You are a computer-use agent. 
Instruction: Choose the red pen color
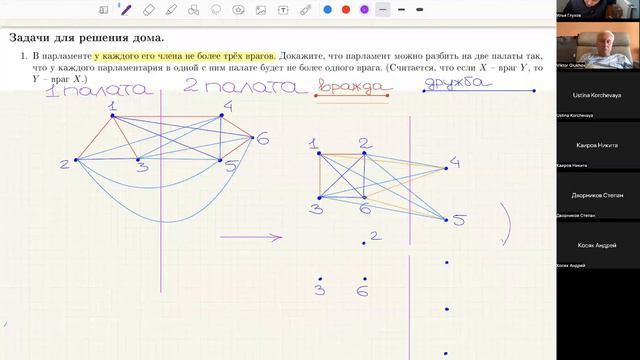tap(346, 9)
